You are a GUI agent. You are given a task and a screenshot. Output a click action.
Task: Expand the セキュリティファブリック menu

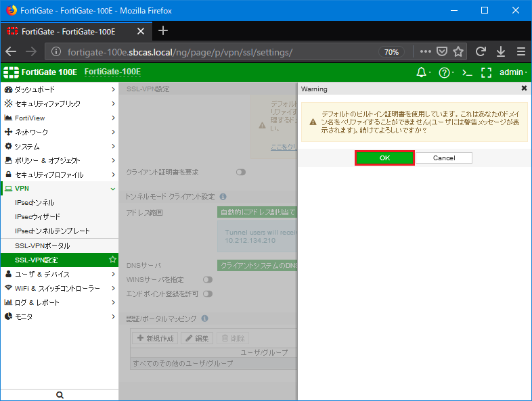[x=60, y=103]
